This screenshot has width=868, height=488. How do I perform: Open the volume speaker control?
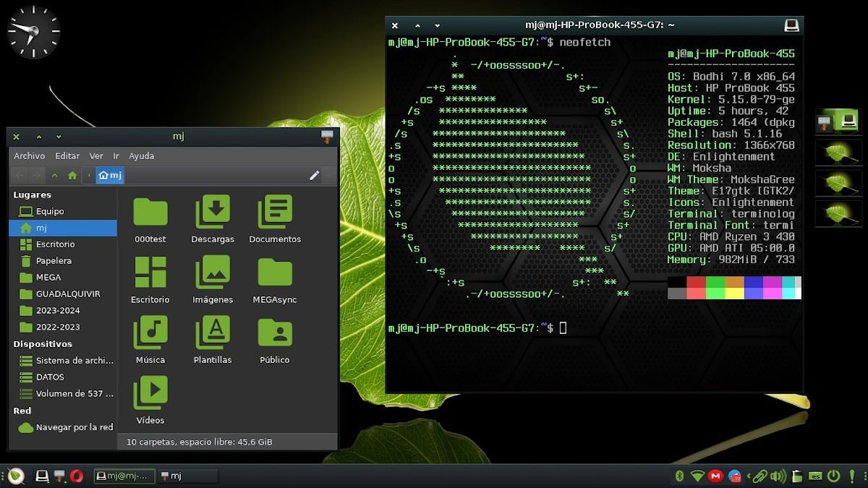click(x=778, y=476)
